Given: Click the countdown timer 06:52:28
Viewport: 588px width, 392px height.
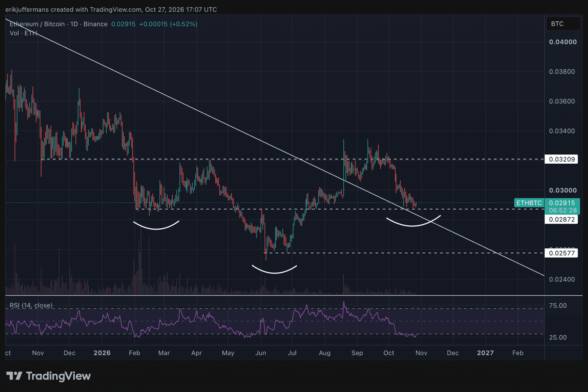Looking at the screenshot, I should click(x=563, y=211).
